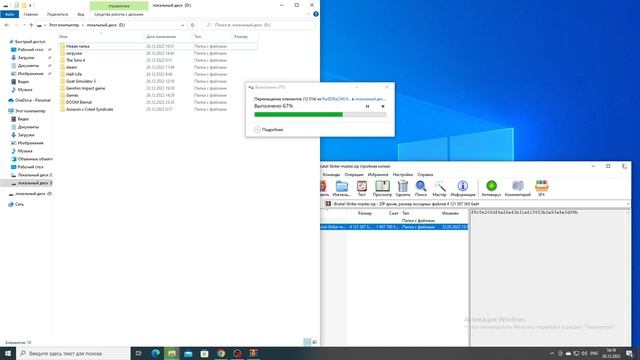Open WinRAR Настройки menu
Viewport: 640px width, 360px height.
tap(403, 175)
